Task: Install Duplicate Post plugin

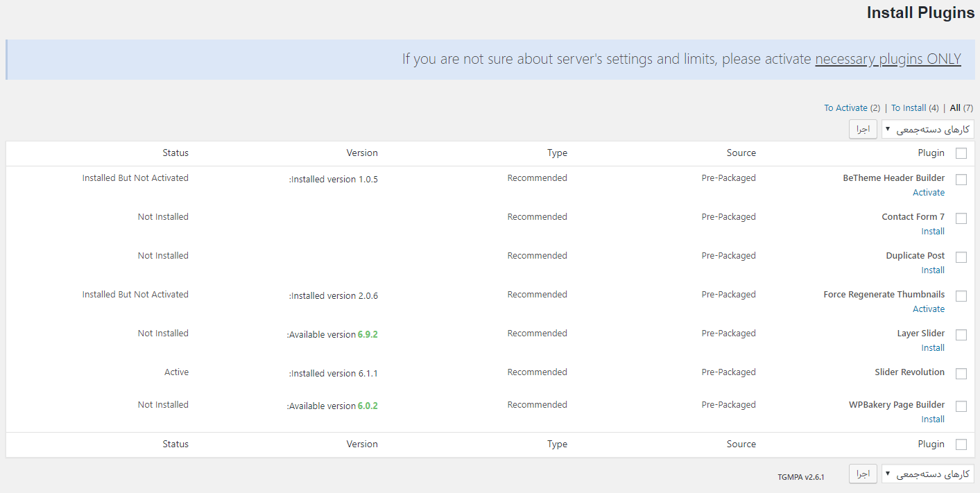Action: pos(933,270)
